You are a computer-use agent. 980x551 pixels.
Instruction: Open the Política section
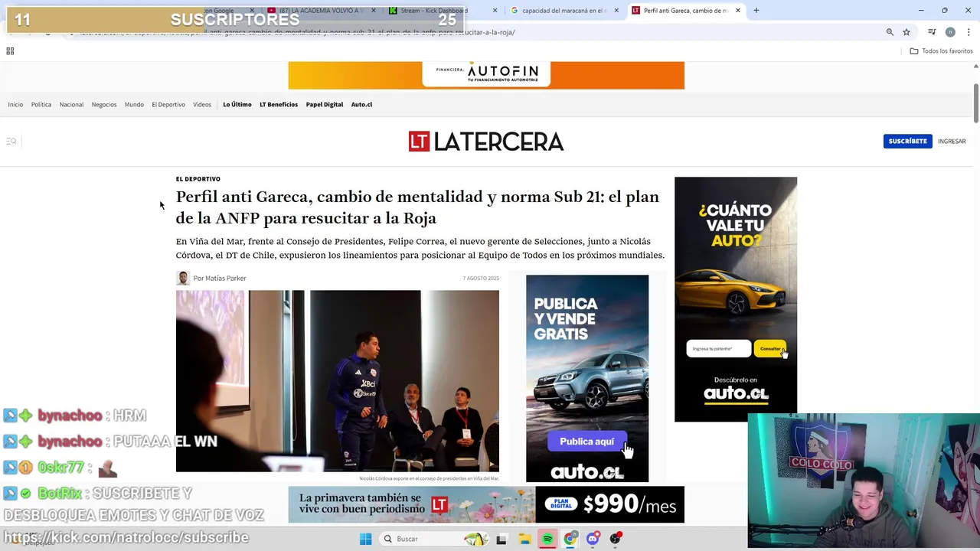[41, 105]
